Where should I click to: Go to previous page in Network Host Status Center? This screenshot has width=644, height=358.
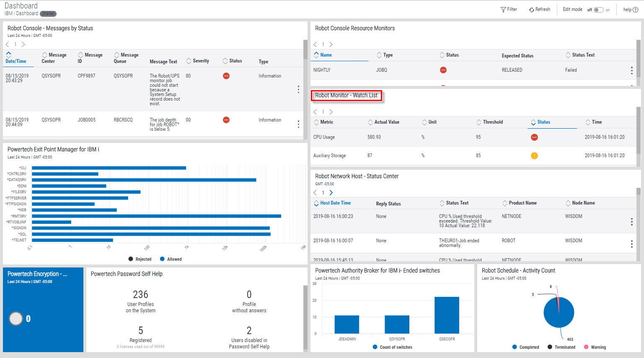coord(315,193)
